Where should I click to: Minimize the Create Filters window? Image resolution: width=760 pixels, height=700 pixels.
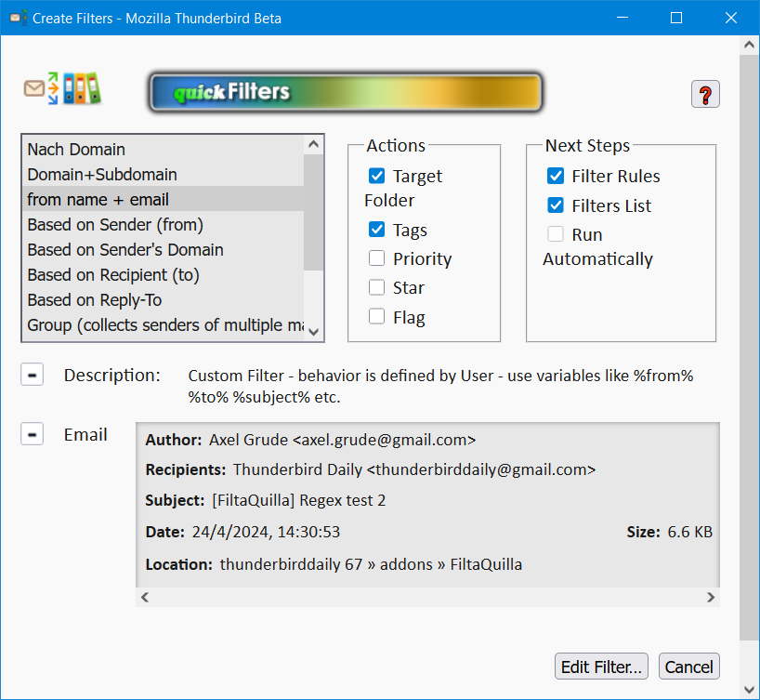tap(622, 18)
